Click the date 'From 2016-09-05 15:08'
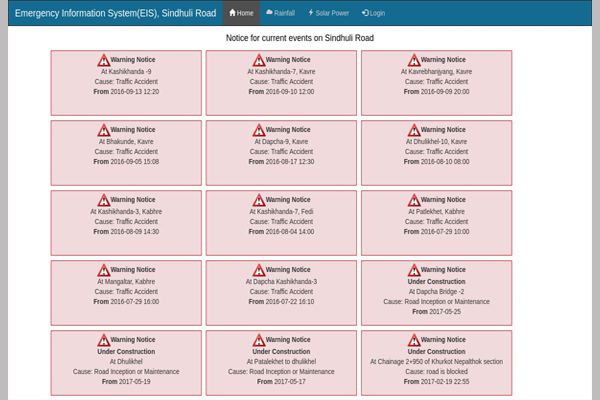The height and width of the screenshot is (400, 600). 126,162
